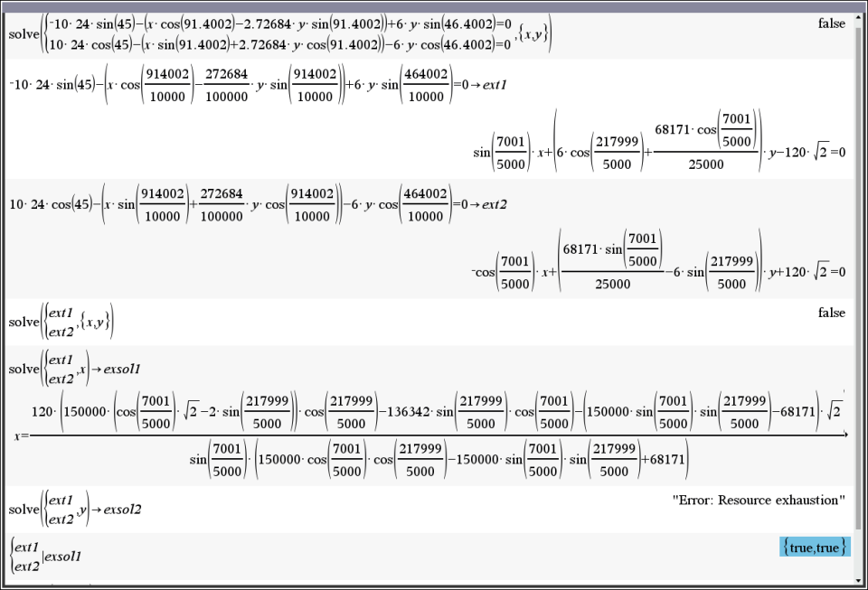Click the overflow arrow ending the x= fraction
The height and width of the screenshot is (590, 868).
click(845, 435)
